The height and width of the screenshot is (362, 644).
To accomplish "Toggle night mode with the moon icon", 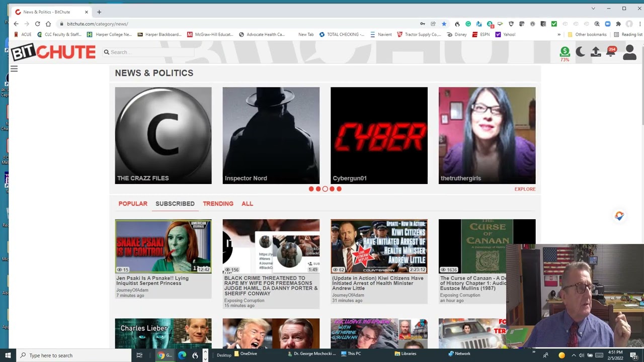I will point(580,52).
